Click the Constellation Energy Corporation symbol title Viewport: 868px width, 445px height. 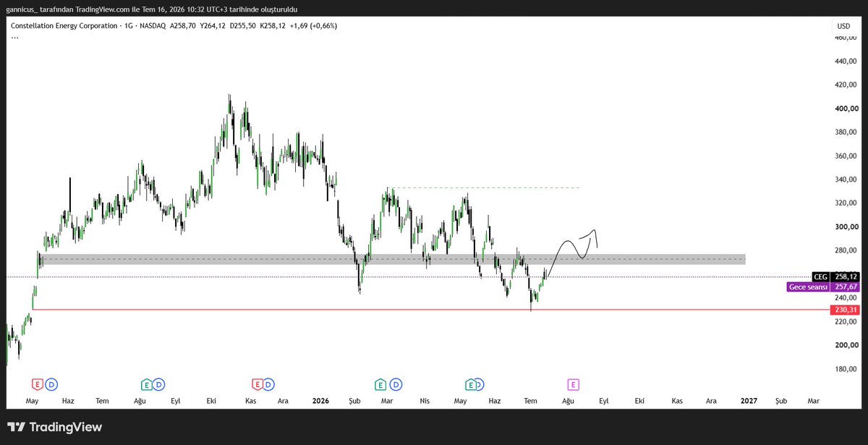[64, 26]
